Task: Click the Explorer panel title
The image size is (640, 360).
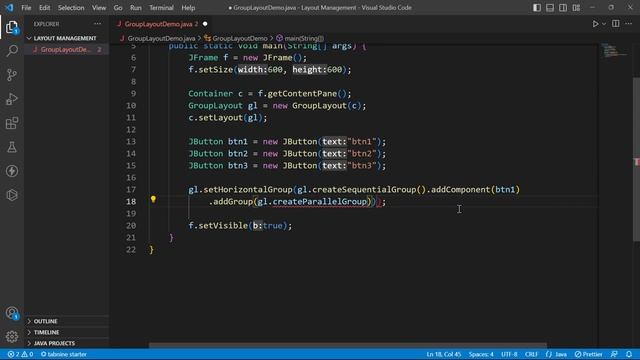Action: 46,24
